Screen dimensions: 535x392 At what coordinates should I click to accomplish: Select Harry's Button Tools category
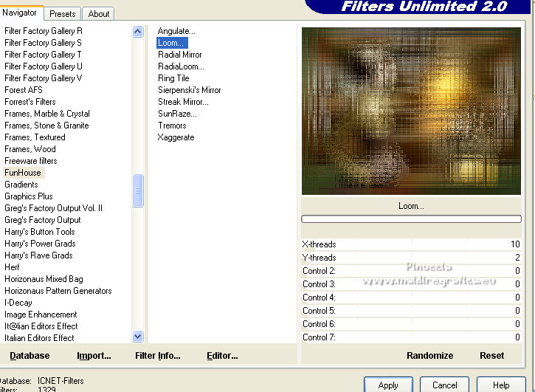coord(40,232)
